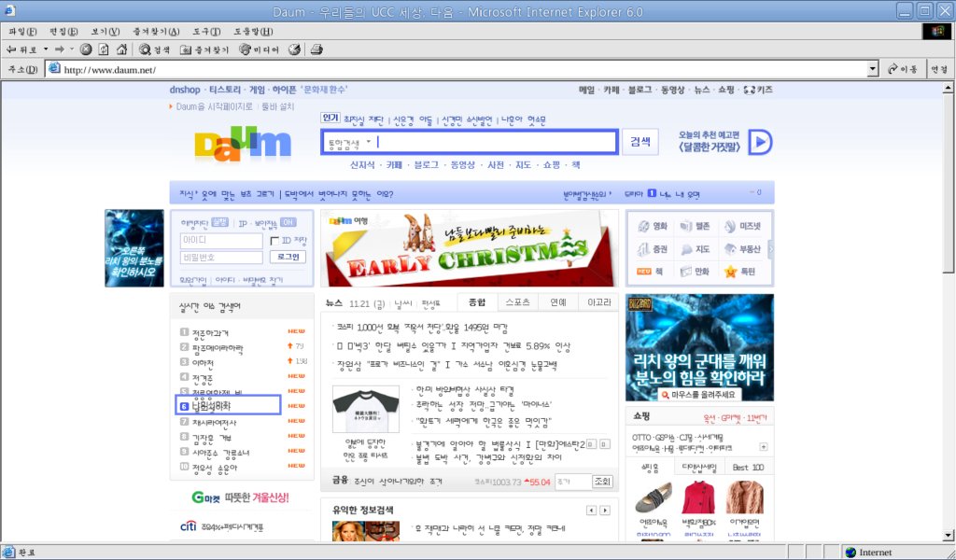Expand the shopping mall list plus button
Image resolution: width=956 pixels, height=560 pixels.
click(x=763, y=447)
